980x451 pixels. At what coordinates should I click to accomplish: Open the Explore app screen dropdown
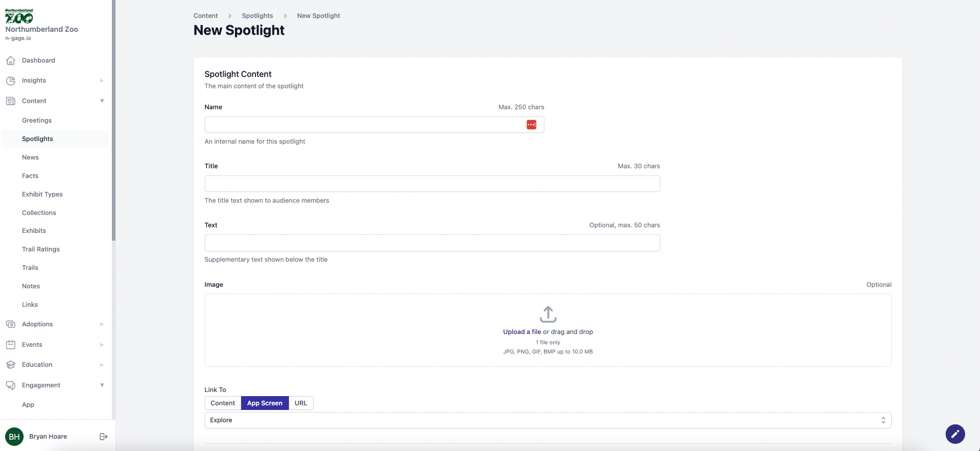pyautogui.click(x=547, y=420)
